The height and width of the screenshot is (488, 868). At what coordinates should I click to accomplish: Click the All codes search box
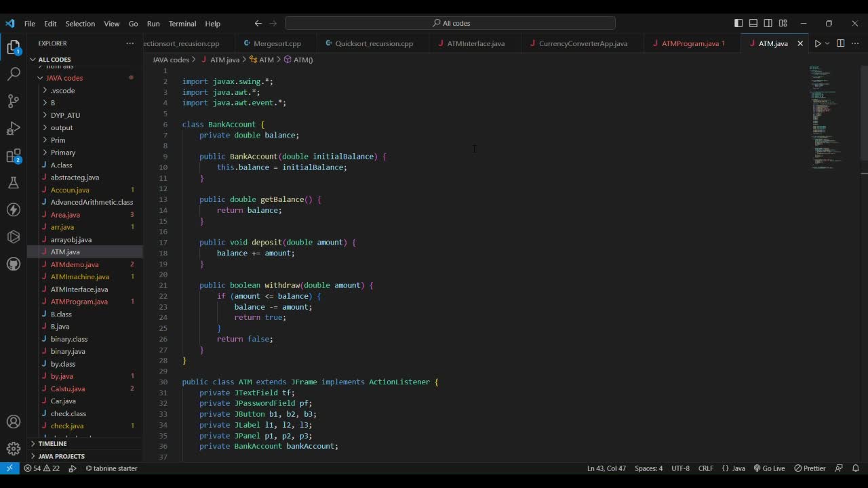click(x=450, y=24)
